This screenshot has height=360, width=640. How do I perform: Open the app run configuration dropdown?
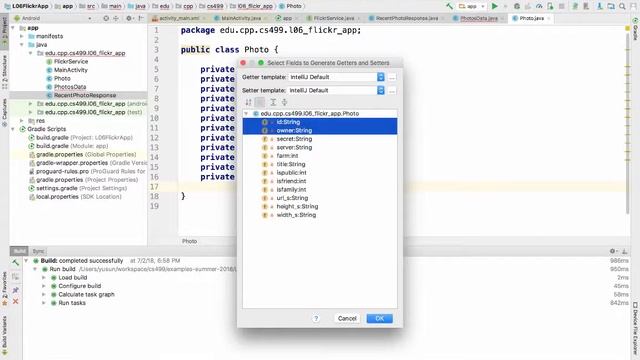point(471,6)
